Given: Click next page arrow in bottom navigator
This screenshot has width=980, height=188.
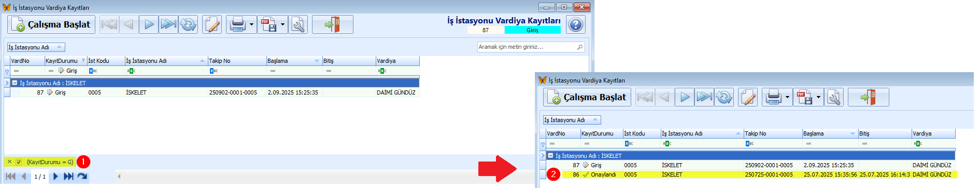Looking at the screenshot, I should (x=55, y=177).
